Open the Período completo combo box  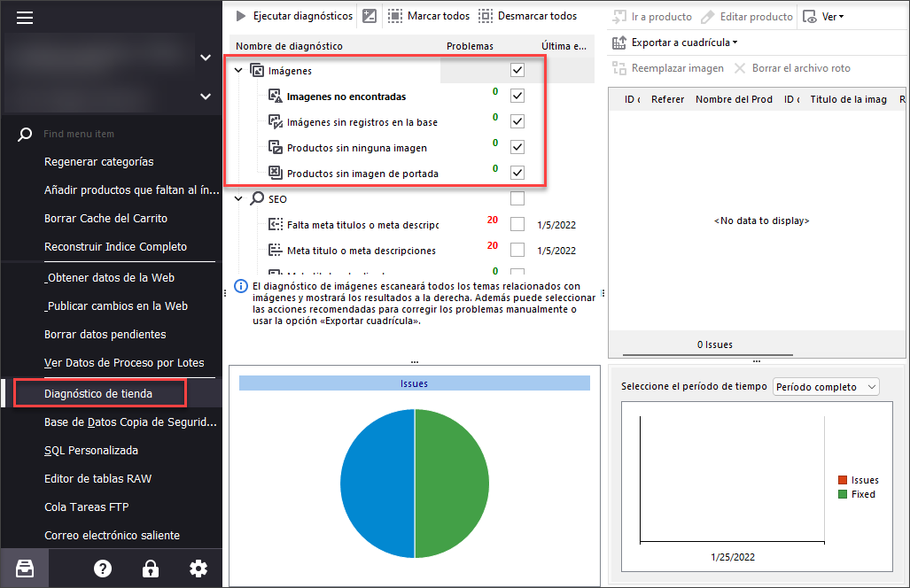tap(826, 387)
